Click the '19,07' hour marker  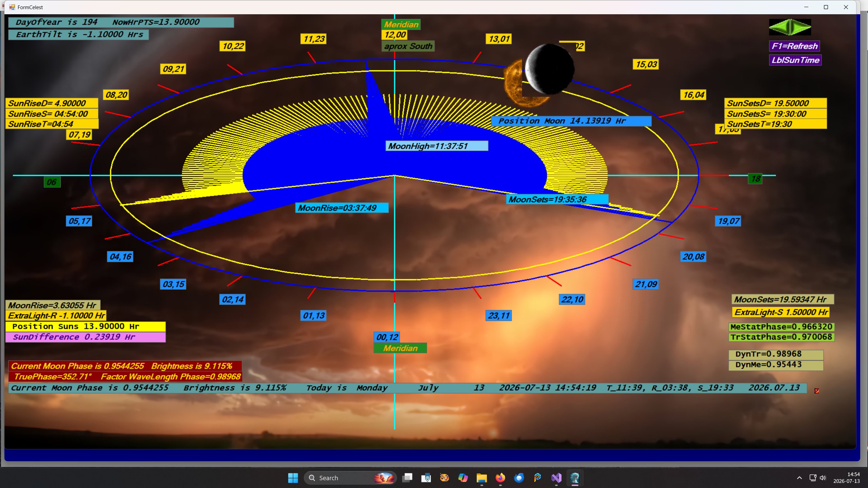[x=728, y=221]
